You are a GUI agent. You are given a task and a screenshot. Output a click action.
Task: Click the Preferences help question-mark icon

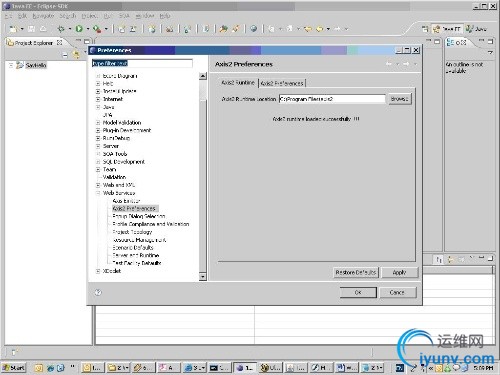point(98,292)
